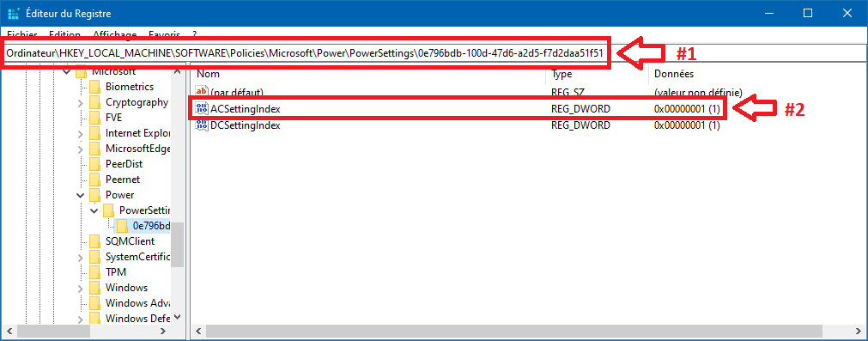The height and width of the screenshot is (341, 868).
Task: Click the MicrosoftEdge folder icon
Action: [x=95, y=149]
